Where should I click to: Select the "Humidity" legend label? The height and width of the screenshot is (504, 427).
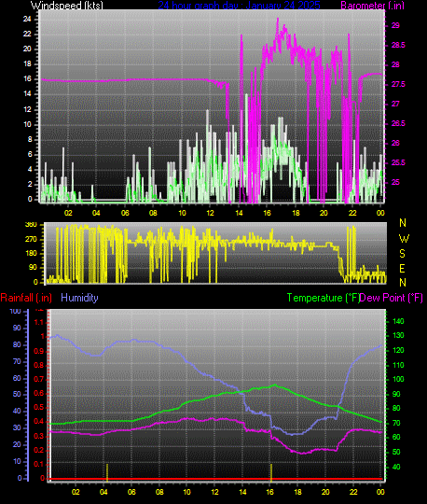79,298
